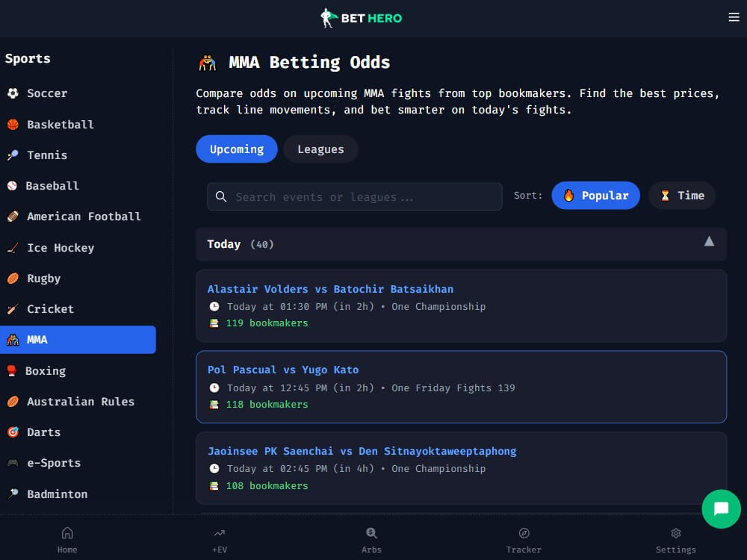Open the hamburger menu

click(734, 18)
